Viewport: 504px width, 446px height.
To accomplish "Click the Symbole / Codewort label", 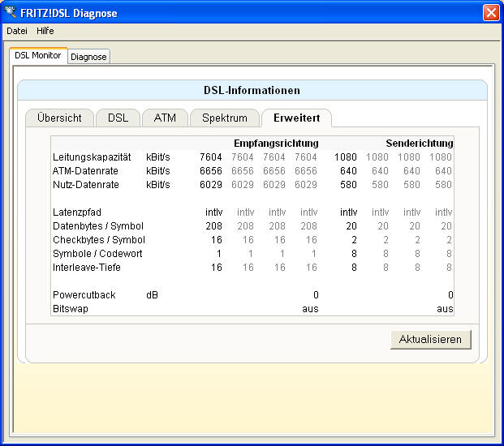I will (97, 254).
